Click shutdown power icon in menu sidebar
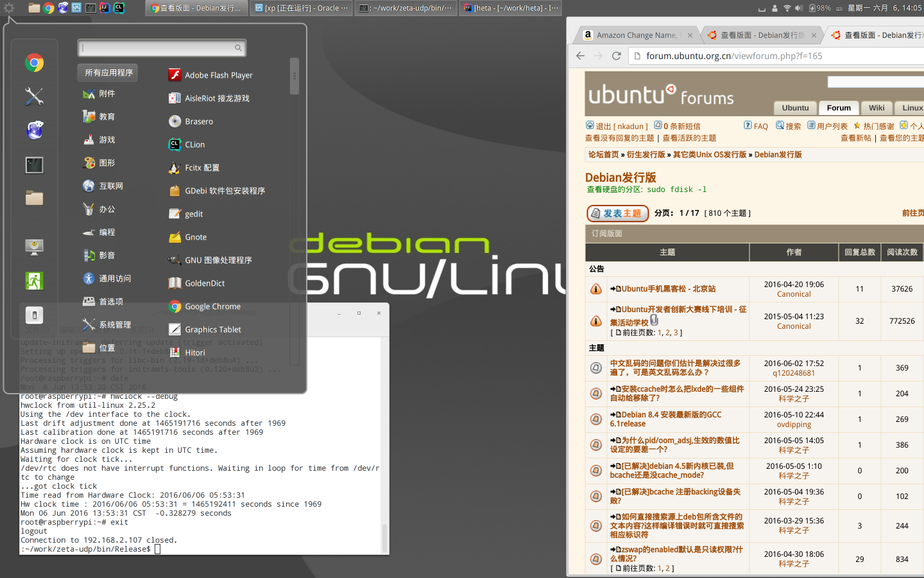Image resolution: width=924 pixels, height=578 pixels. tap(35, 315)
